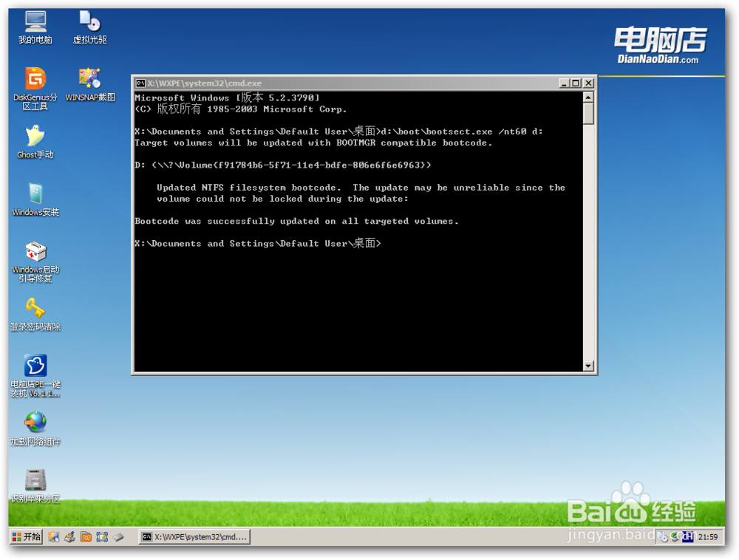This screenshot has width=739, height=560.
Task: Maximize the cmd.exe window
Action: click(576, 83)
